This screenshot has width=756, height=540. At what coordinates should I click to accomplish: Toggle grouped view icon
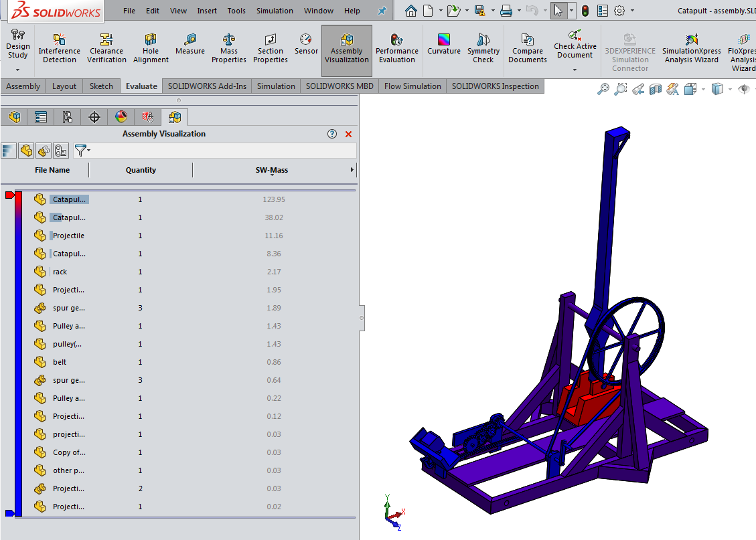click(44, 151)
